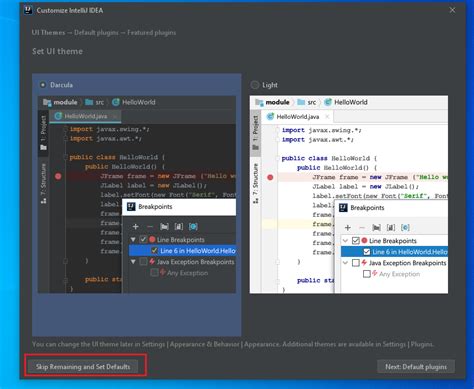The height and width of the screenshot is (389, 474).
Task: Open the 7: Structure side tab in Darcula preview
Action: [x=43, y=183]
